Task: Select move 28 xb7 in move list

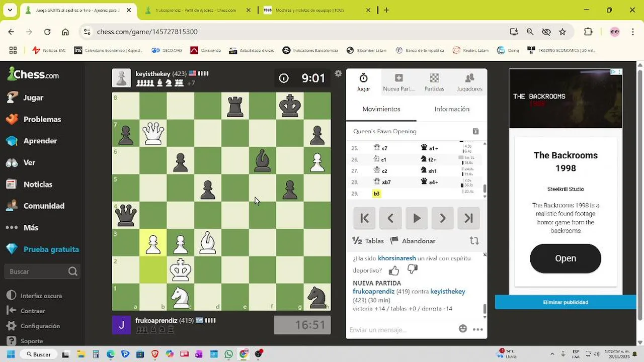Action: point(382,182)
